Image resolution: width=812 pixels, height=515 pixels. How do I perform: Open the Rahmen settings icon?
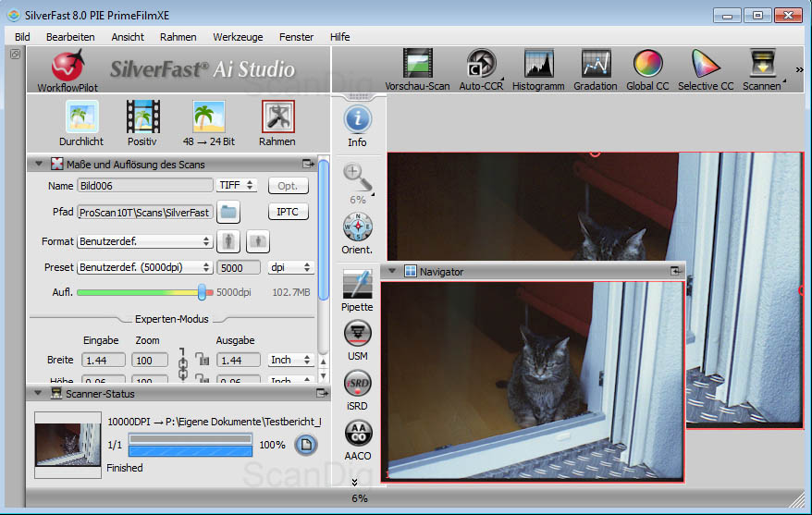(x=277, y=123)
